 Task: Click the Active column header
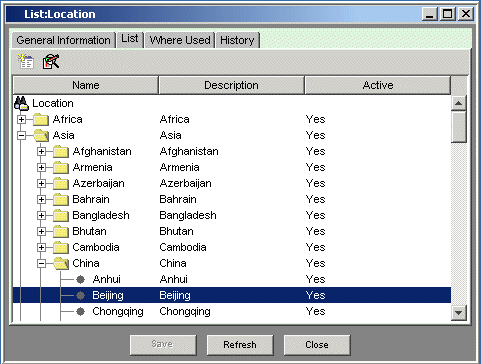pyautogui.click(x=378, y=85)
